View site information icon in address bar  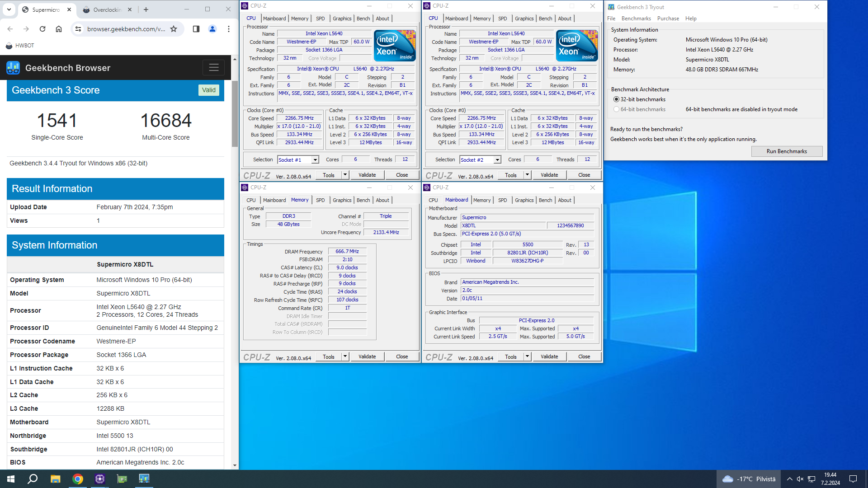coord(78,29)
